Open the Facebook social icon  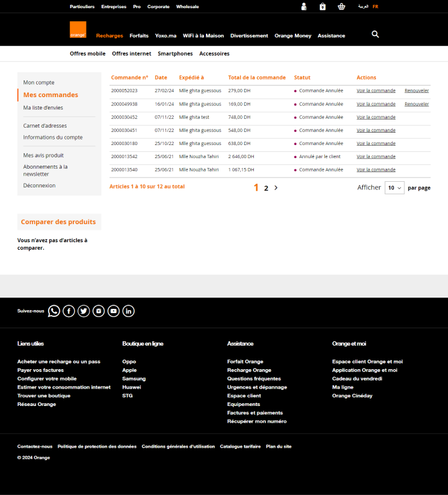point(69,311)
